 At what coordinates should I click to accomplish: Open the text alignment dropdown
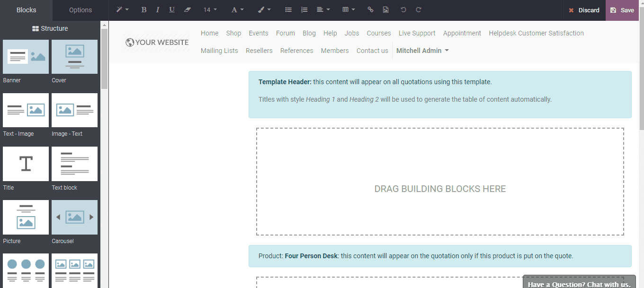pyautogui.click(x=322, y=9)
